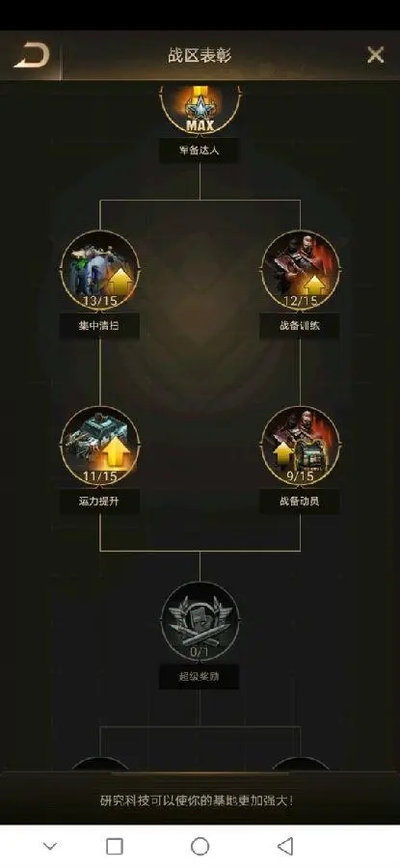Open the 战备训练 skill icon
This screenshot has height=868, width=400.
click(x=300, y=270)
